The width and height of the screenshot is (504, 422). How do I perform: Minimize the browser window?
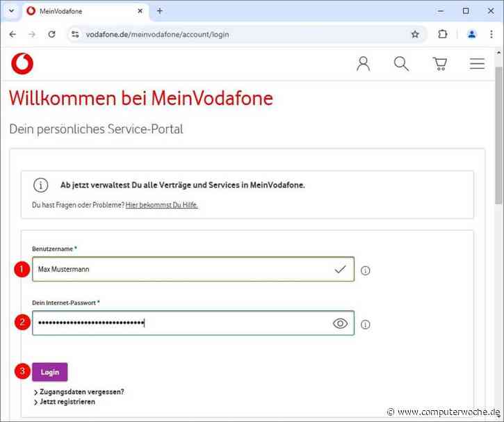click(x=441, y=11)
